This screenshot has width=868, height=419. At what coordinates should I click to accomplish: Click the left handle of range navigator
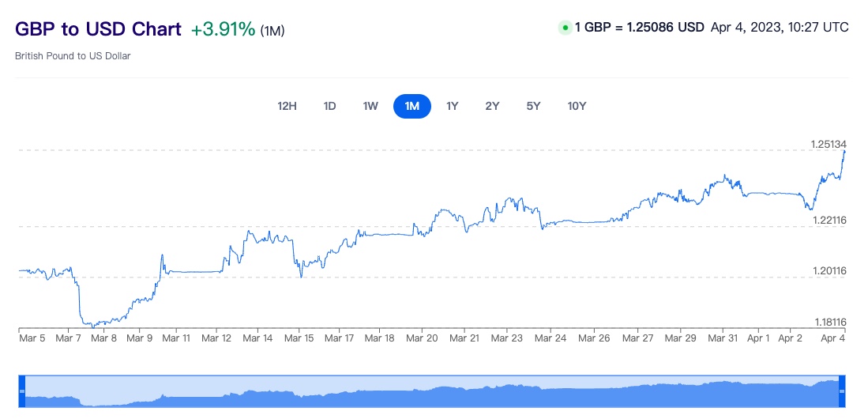[x=22, y=391]
